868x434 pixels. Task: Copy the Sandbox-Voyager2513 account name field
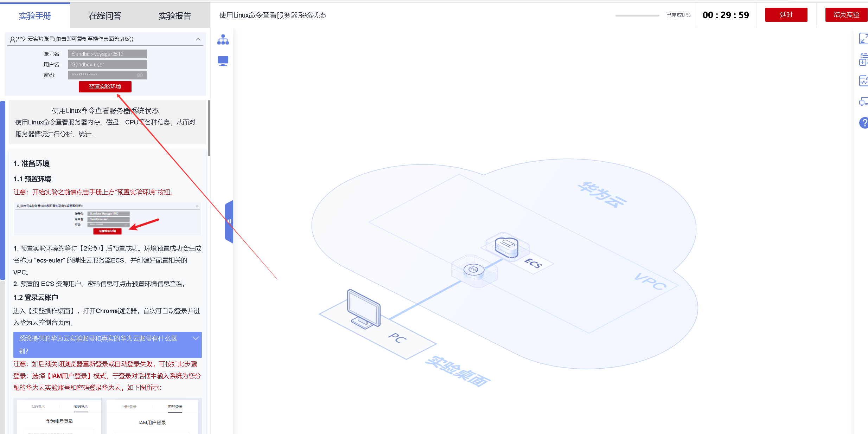(x=107, y=54)
